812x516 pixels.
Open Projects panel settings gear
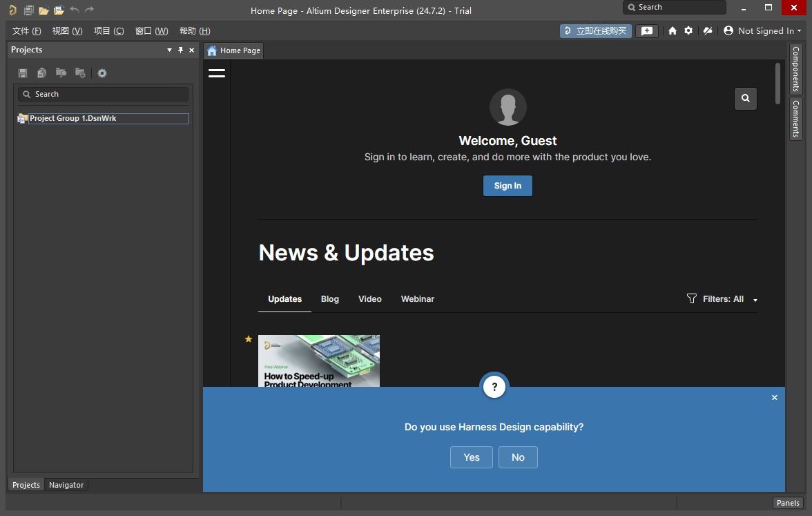pos(102,73)
